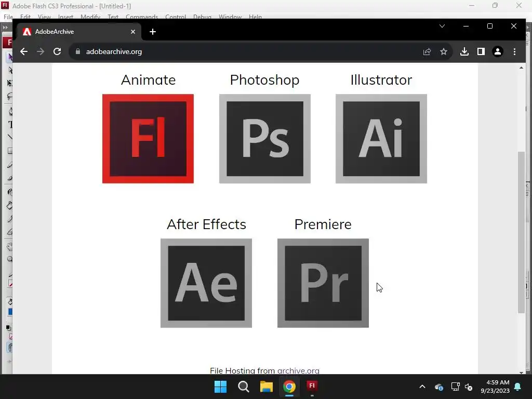
Task: Open the Flash Window menu
Action: pyautogui.click(x=230, y=17)
